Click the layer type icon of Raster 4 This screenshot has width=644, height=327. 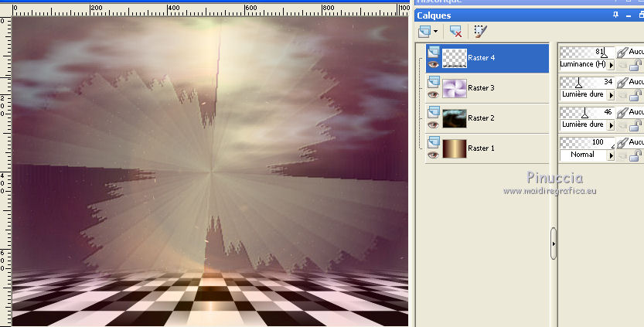pos(433,52)
